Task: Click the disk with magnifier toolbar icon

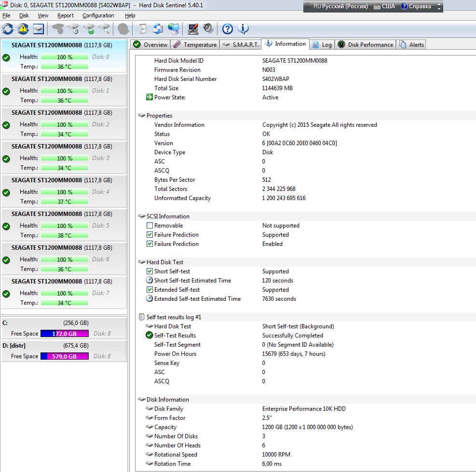Action: point(104,29)
